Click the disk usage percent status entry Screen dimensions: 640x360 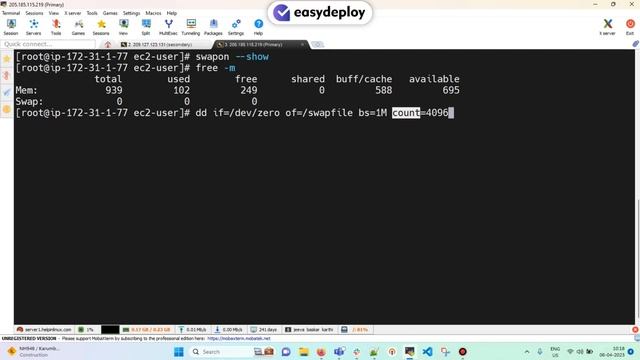[x=355, y=329]
